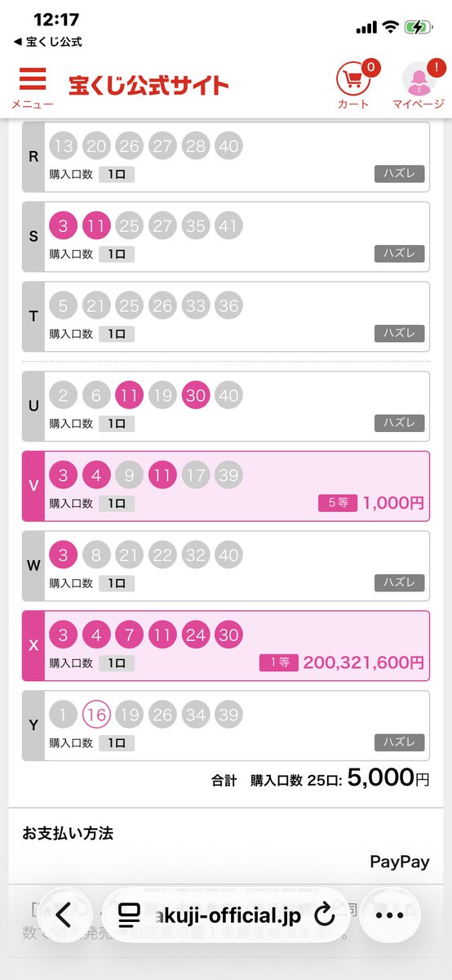Tap the 1等 prize badge in row X

pos(279,663)
